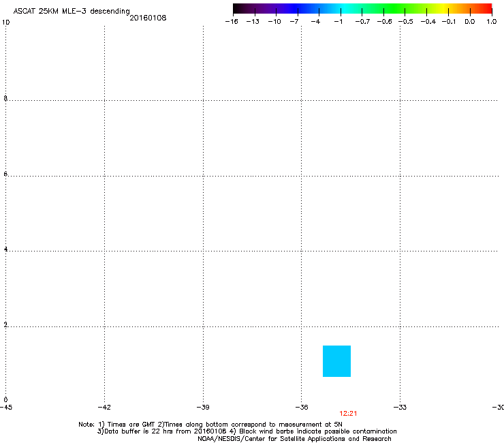Click the NOAA/NESDIS credit line

(x=294, y=439)
